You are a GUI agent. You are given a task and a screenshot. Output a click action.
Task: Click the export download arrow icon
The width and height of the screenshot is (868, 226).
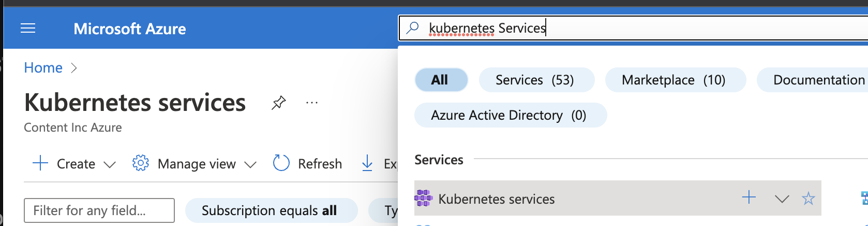pos(367,163)
